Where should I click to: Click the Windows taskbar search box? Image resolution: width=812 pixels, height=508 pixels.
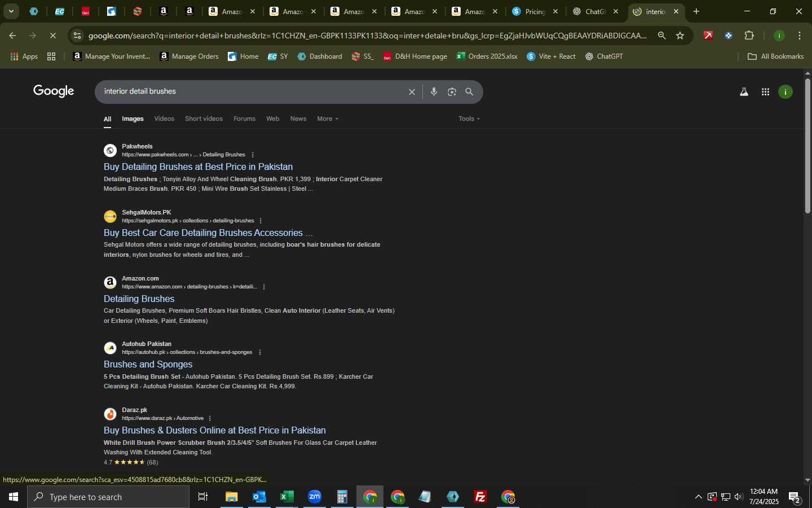tap(108, 497)
